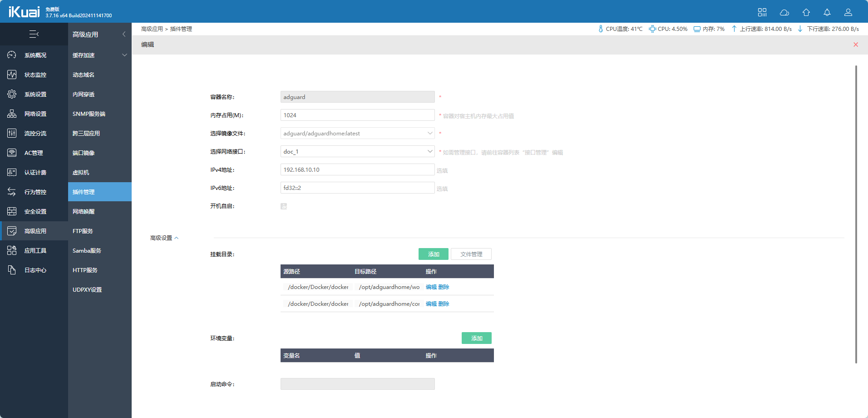Open the 选择网络接口 doc_1 dropdown
This screenshot has height=418, width=868.
pyautogui.click(x=357, y=151)
